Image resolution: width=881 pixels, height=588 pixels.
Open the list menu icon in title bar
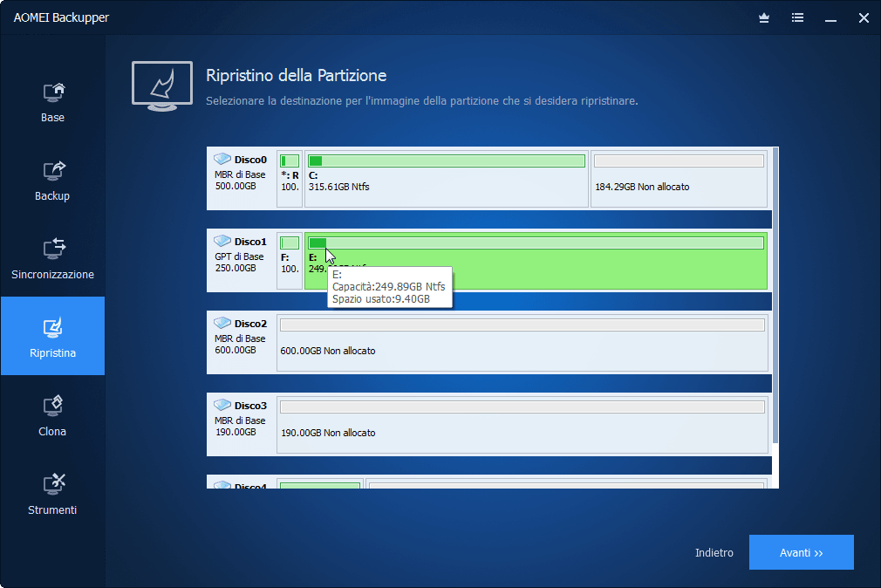click(797, 18)
